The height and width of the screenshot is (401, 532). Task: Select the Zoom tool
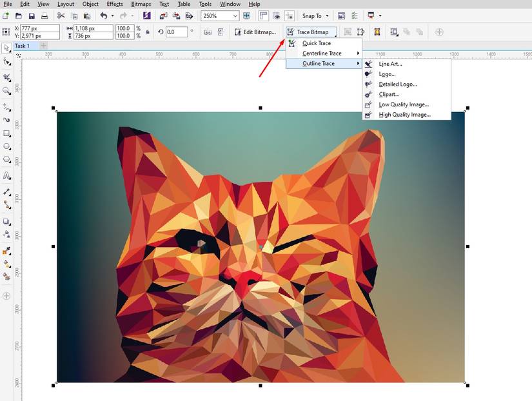click(x=7, y=91)
